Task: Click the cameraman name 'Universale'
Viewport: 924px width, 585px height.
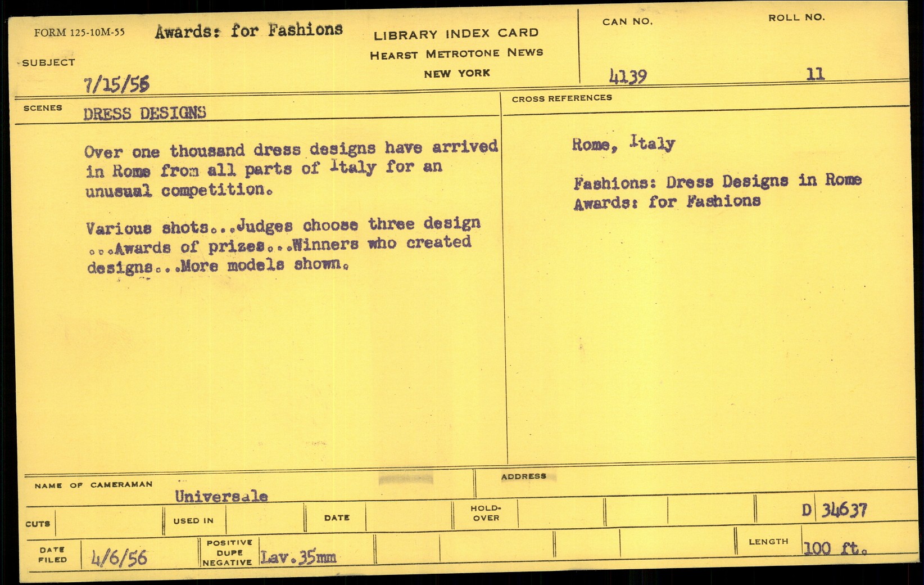Action: 221,496
